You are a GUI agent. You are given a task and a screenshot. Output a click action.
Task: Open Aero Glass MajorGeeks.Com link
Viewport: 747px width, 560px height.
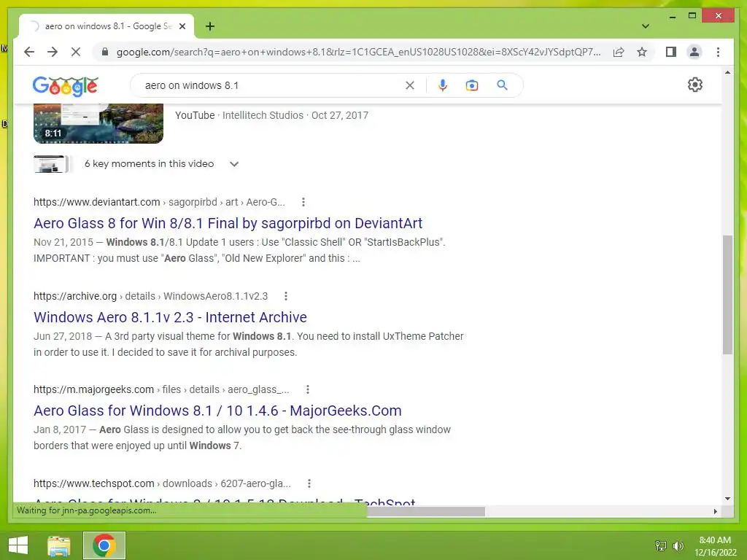point(217,411)
